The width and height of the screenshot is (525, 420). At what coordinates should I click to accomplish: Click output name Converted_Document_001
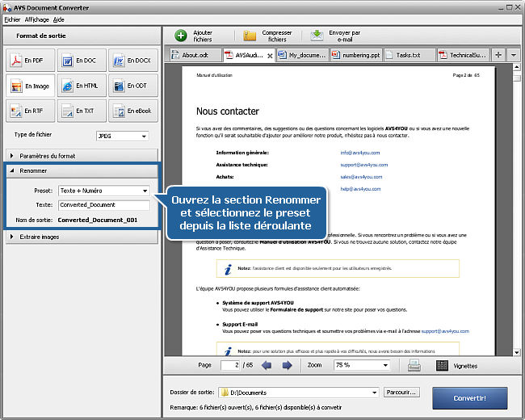pyautogui.click(x=98, y=220)
